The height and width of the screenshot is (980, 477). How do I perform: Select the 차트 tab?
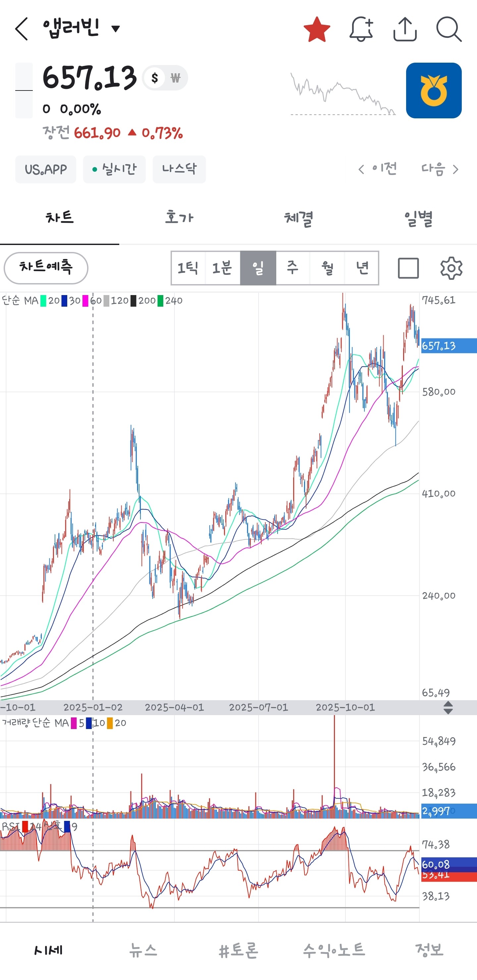(60, 218)
